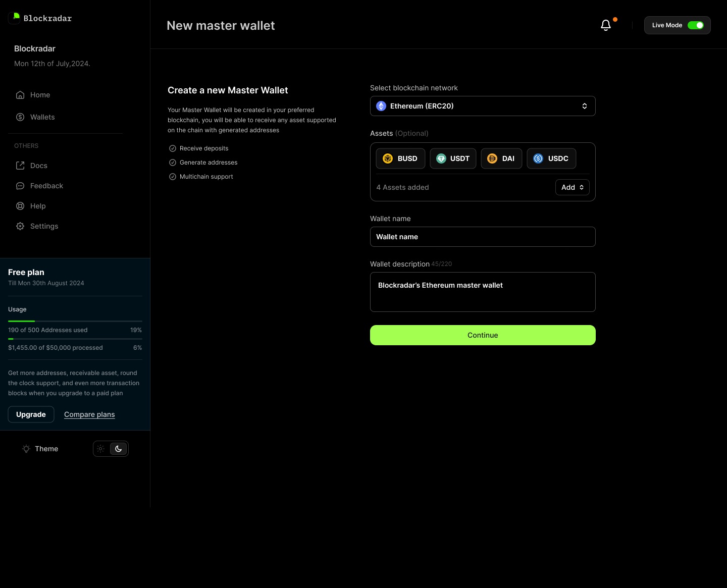Image resolution: width=727 pixels, height=588 pixels.
Task: Click the amount processed progress bar
Action: point(75,339)
